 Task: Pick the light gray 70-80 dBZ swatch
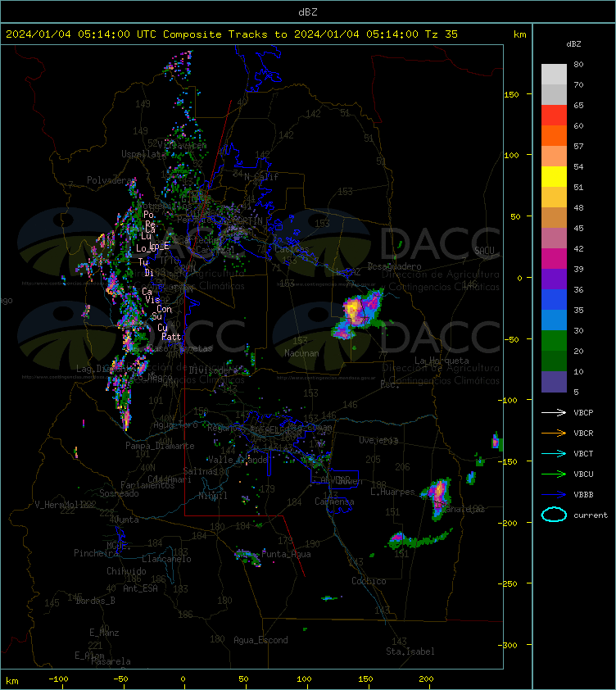pos(554,74)
